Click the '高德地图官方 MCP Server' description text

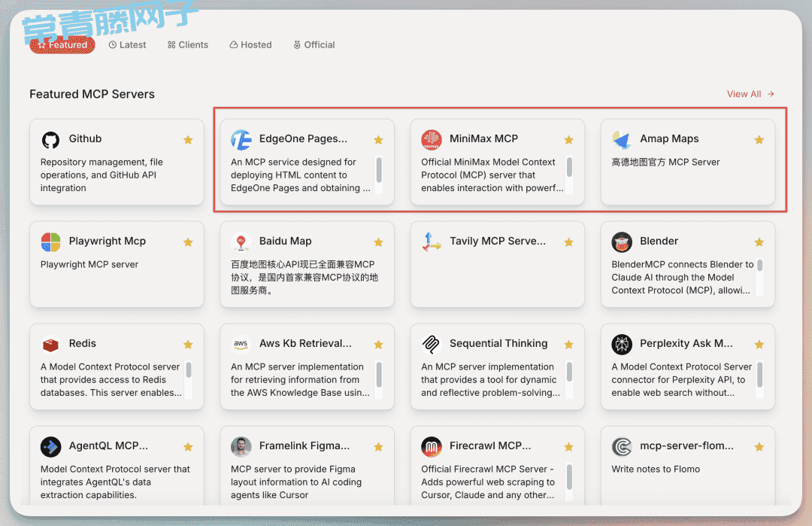point(665,163)
